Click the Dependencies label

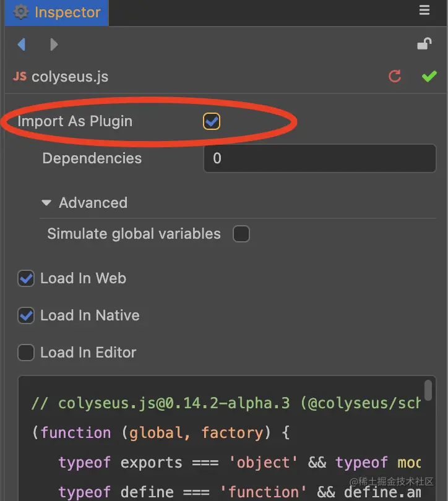tap(91, 158)
